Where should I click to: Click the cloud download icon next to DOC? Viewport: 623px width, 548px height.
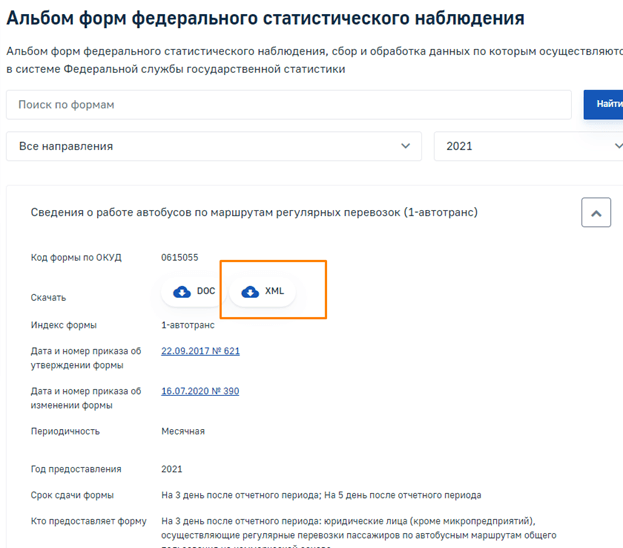pos(182,292)
